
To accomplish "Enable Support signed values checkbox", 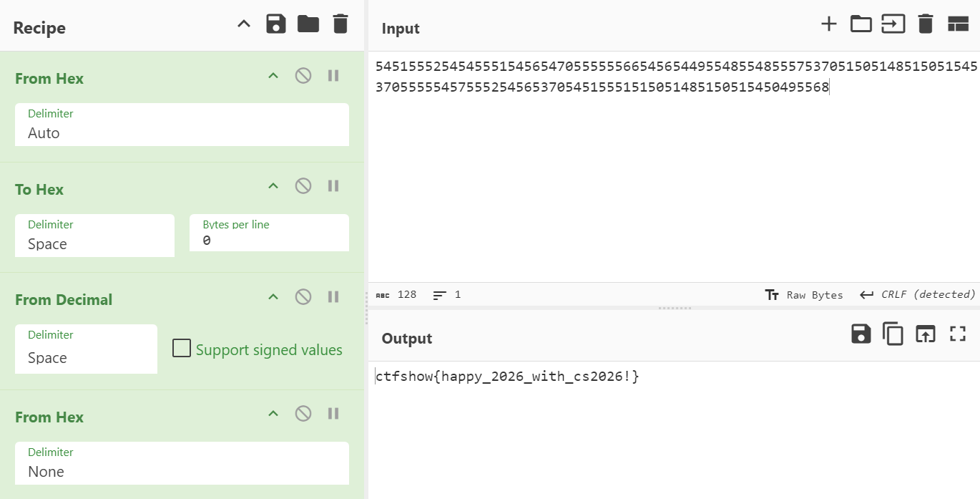I will click(x=182, y=349).
